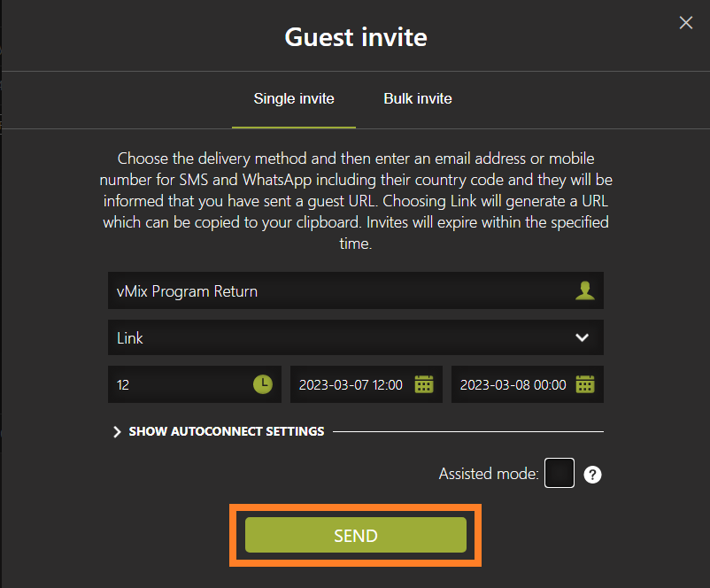This screenshot has height=588, width=710.
Task: Enable the Assisted mode checkbox
Action: [560, 473]
